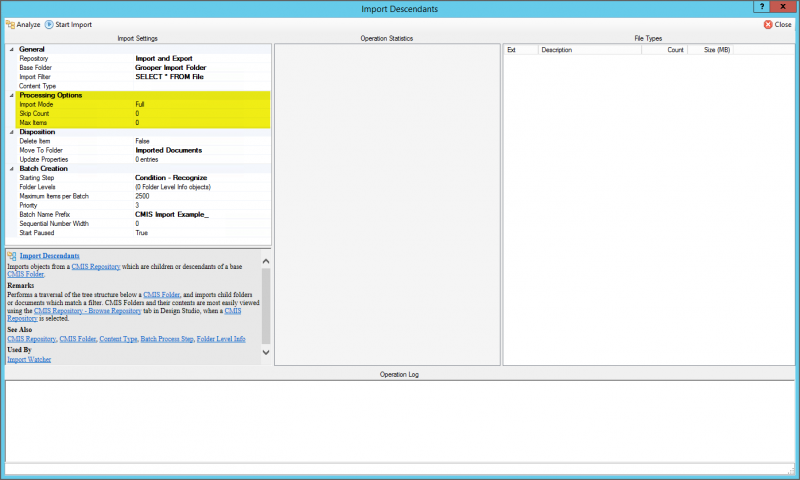Click the Base Folder value Grooper Import Folder
The height and width of the screenshot is (480, 800).
click(170, 68)
